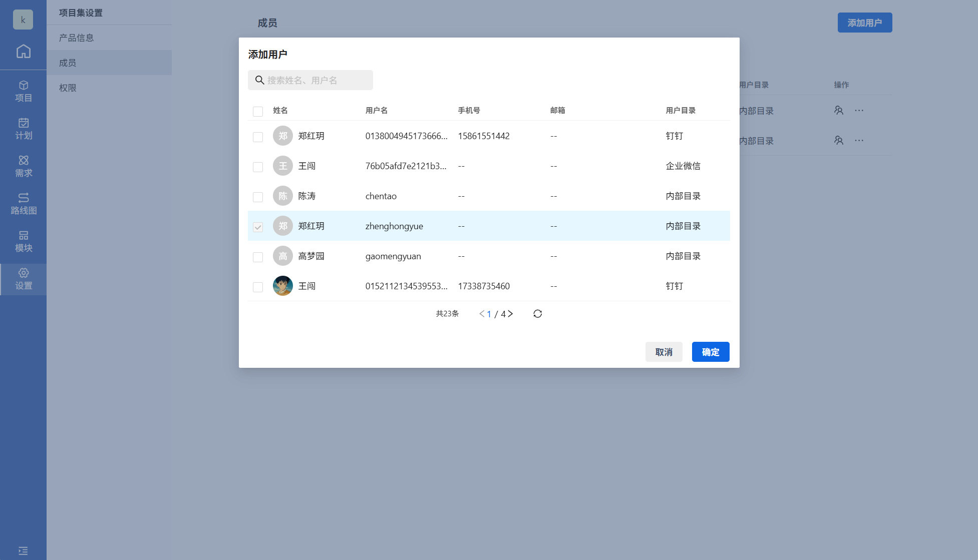978x560 pixels.
Task: Click the 取消 button
Action: coord(664,352)
